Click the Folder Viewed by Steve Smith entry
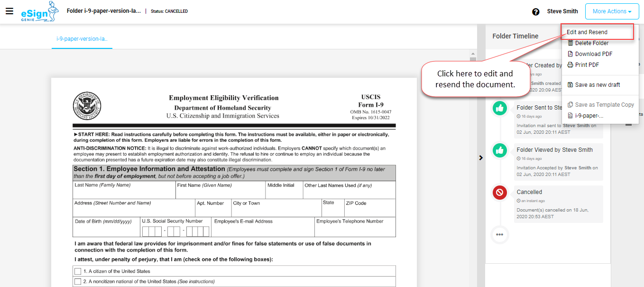Screen dimensions: 644x287 (555, 150)
